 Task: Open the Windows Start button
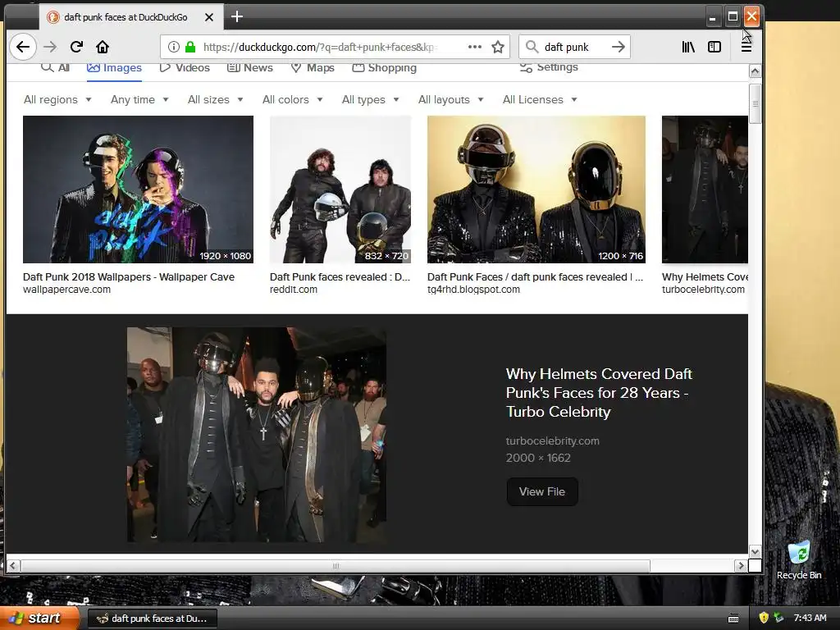click(40, 619)
